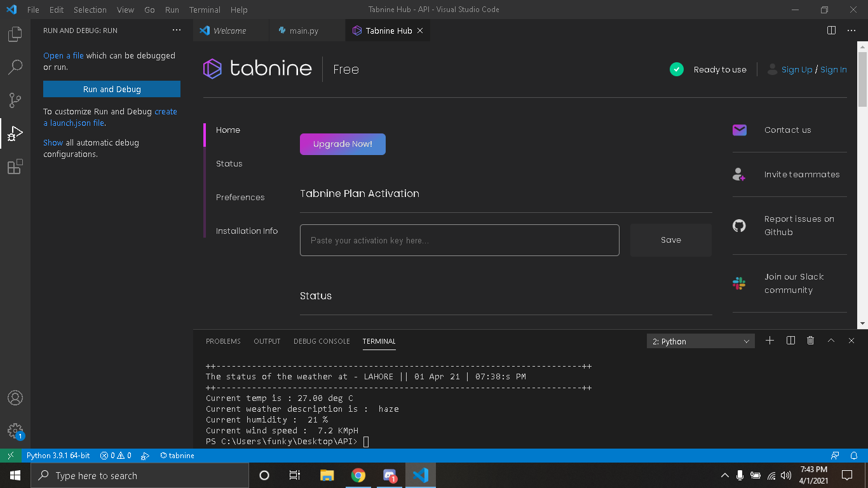Split the terminal pane icon
The image size is (868, 488).
(x=790, y=341)
